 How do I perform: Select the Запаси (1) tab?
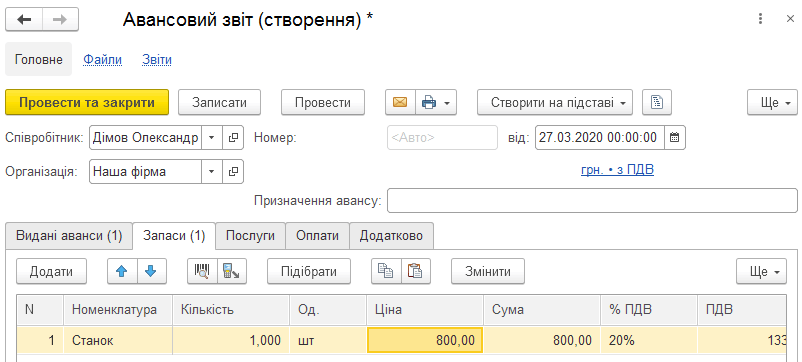coord(174,236)
